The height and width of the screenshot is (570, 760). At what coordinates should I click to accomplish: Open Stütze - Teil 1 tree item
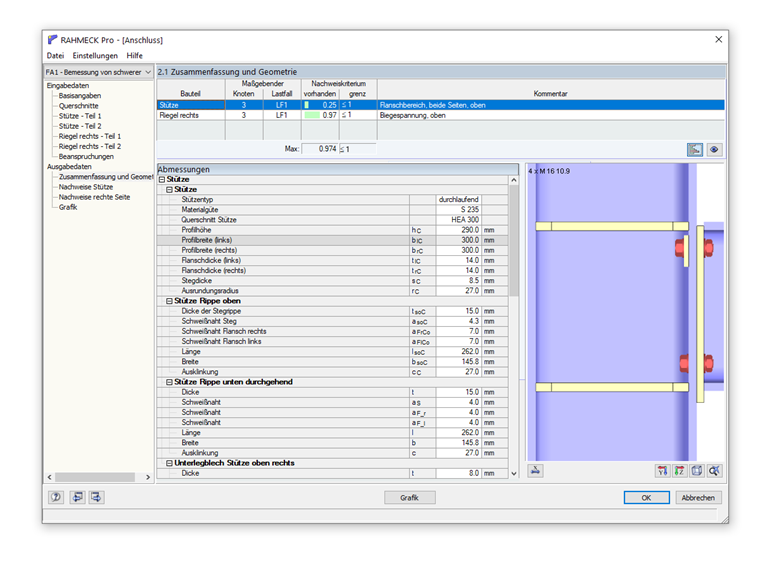point(80,116)
